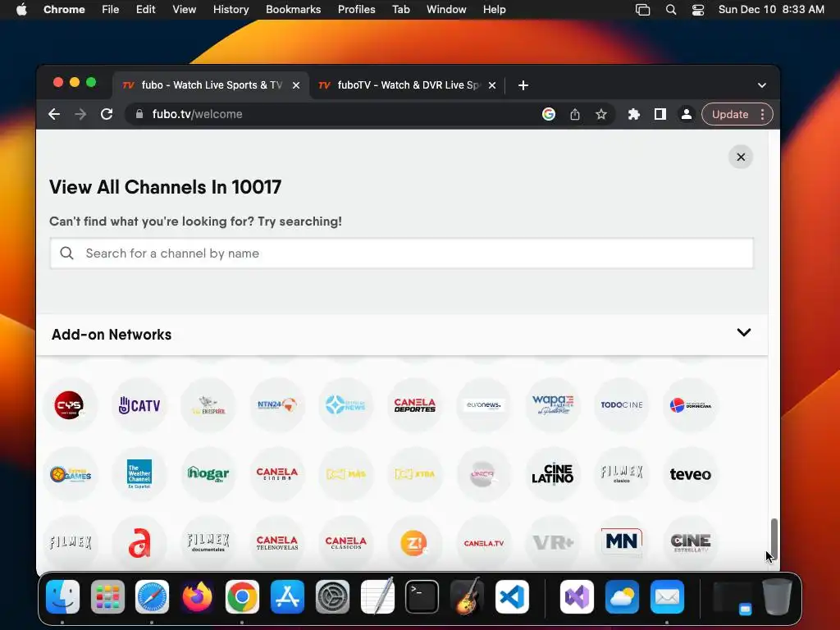Open the Chrome three-dot menu
The image size is (840, 630).
[x=762, y=114]
